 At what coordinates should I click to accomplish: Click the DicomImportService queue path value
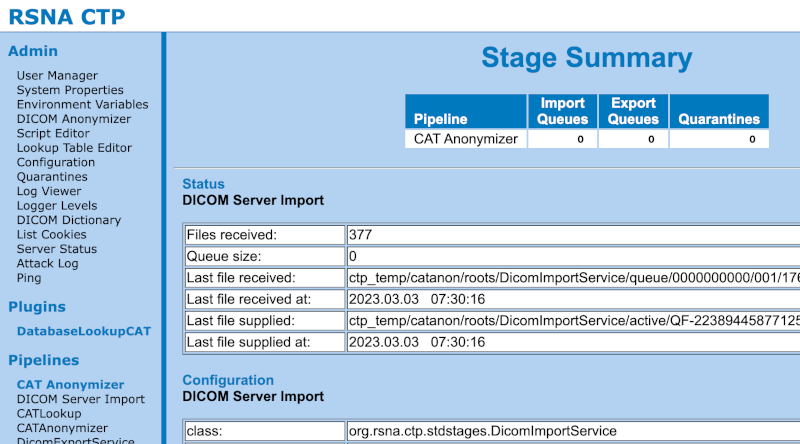(574, 278)
